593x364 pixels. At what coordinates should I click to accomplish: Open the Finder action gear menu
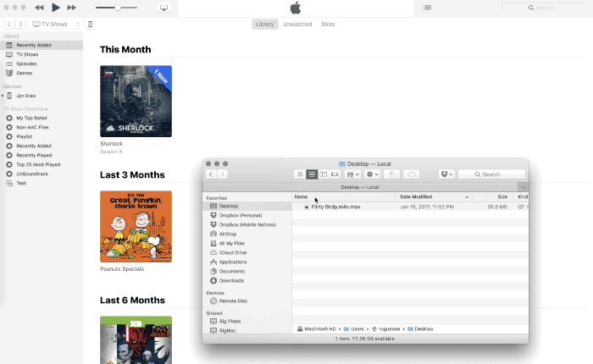point(372,174)
